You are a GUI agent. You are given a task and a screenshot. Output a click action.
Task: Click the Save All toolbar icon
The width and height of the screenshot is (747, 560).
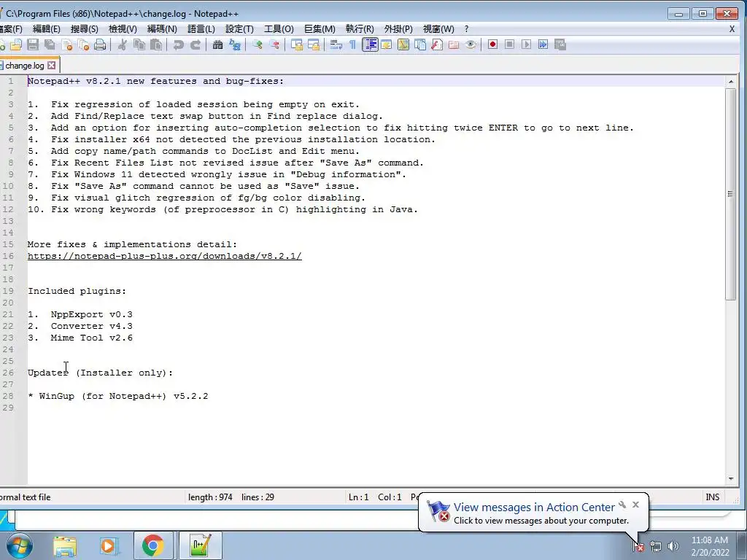point(50,44)
